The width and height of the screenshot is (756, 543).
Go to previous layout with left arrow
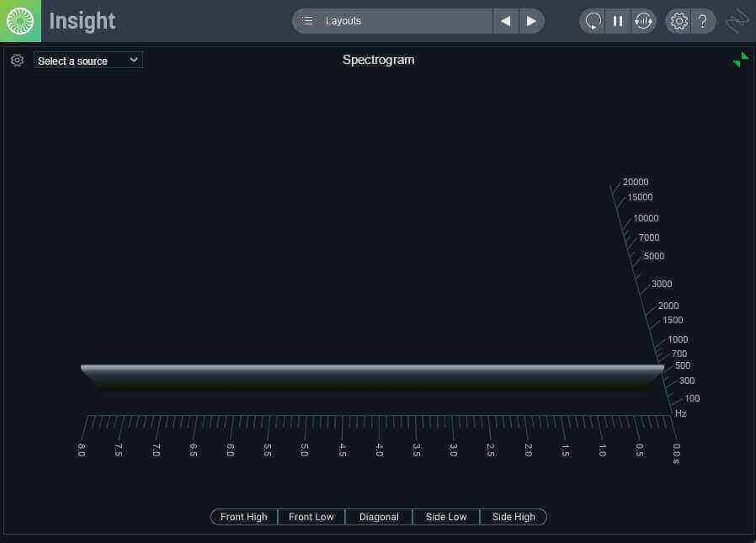point(505,21)
